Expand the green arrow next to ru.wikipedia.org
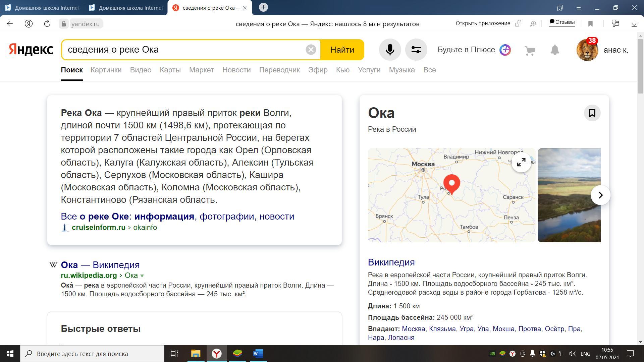The width and height of the screenshot is (644, 362). coord(142,276)
